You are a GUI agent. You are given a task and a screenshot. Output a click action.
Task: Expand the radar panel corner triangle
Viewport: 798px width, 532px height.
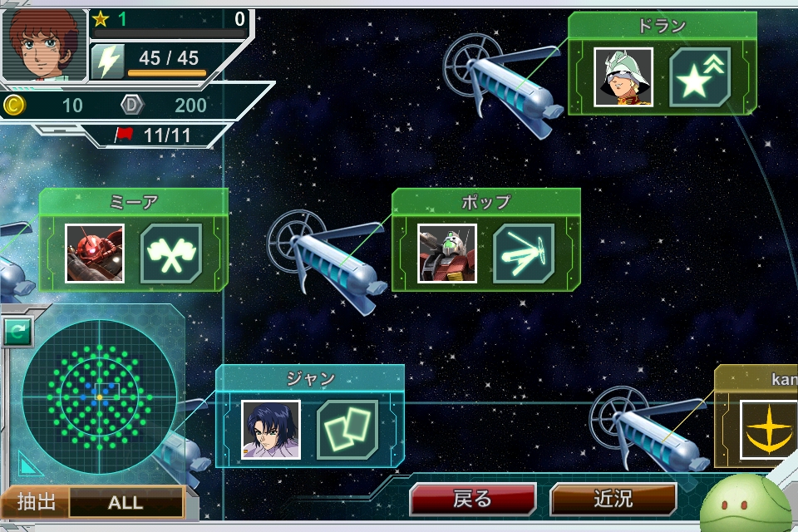[27, 464]
